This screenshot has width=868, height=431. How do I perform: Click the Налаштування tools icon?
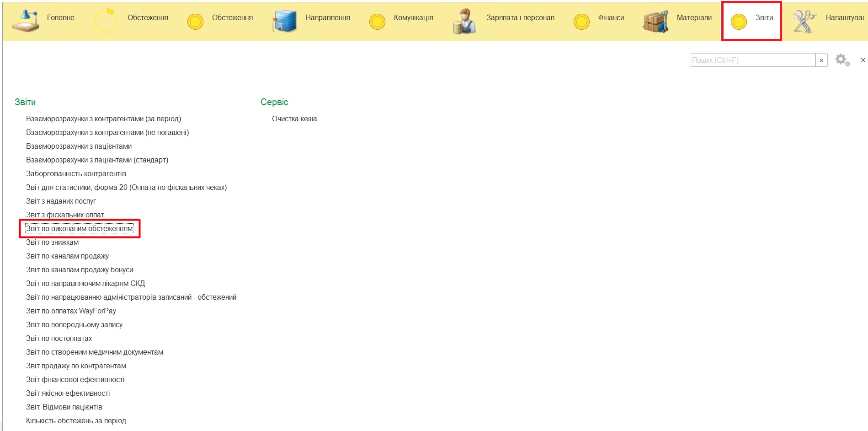point(804,21)
